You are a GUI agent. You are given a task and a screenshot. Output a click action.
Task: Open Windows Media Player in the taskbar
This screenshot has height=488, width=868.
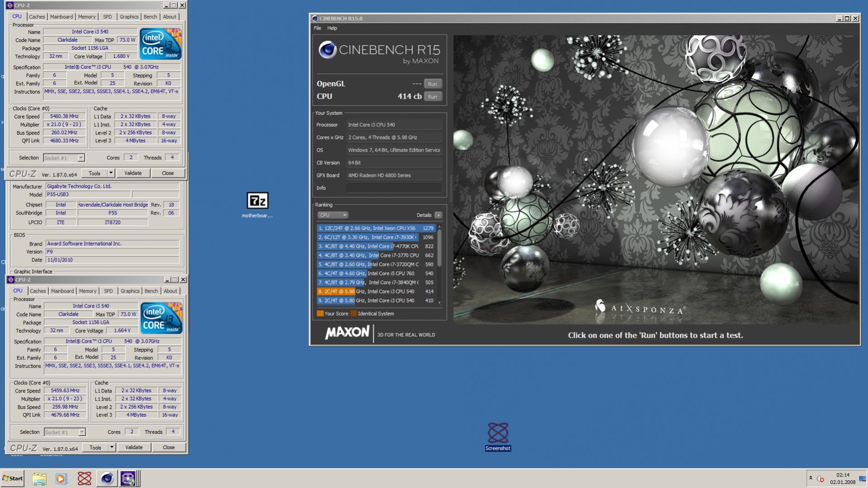(x=61, y=479)
